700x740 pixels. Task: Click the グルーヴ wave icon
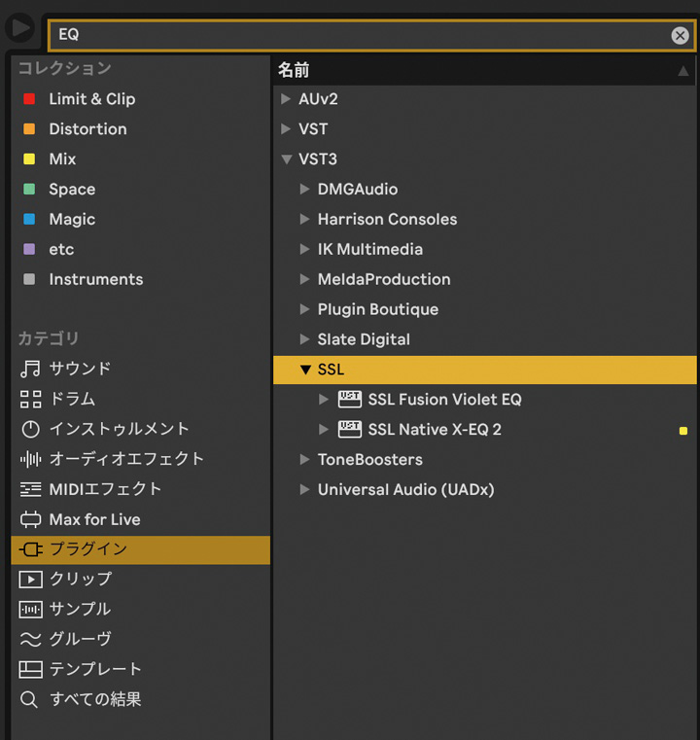click(x=30, y=640)
